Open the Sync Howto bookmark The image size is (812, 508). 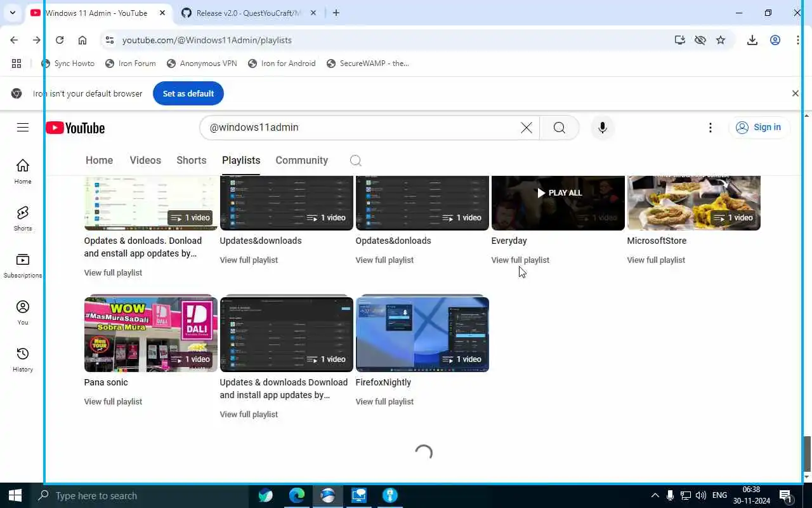tap(68, 63)
